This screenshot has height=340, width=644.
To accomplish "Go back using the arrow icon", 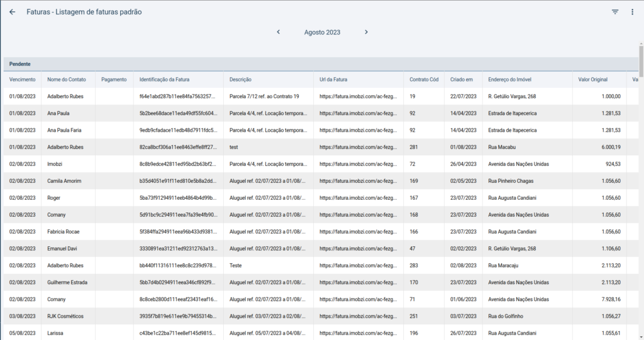I will point(13,12).
